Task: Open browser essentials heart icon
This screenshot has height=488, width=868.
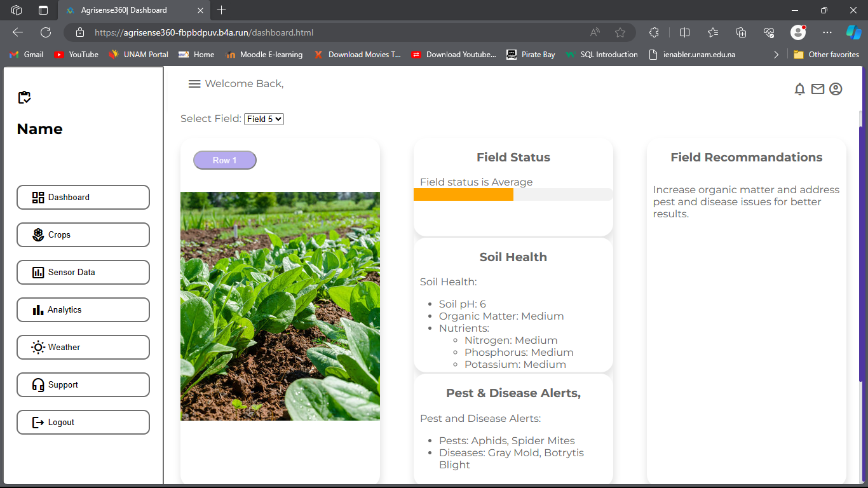Action: tap(769, 32)
